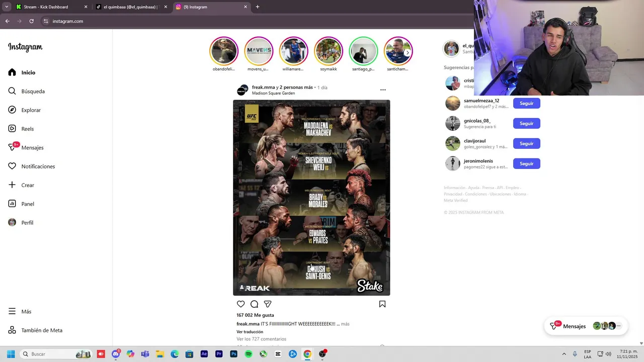Expand the caption with 'más'
Viewport: 644px width, 362px height.
click(345, 324)
